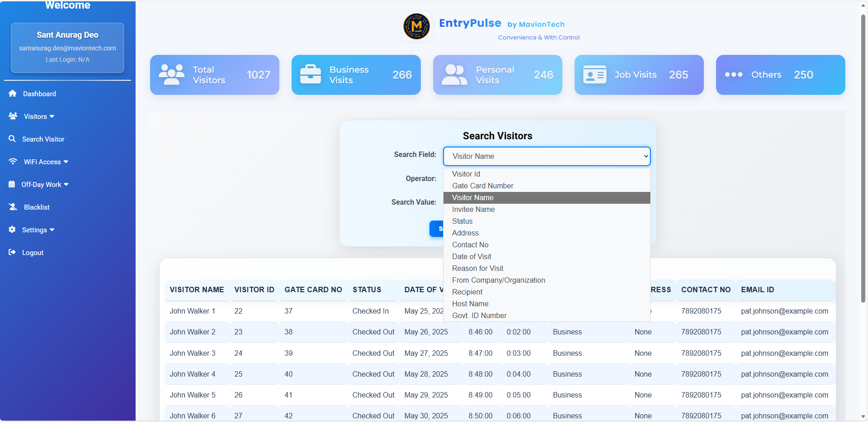The width and height of the screenshot is (868, 422).
Task: Click the Settings gear icon
Action: click(12, 230)
